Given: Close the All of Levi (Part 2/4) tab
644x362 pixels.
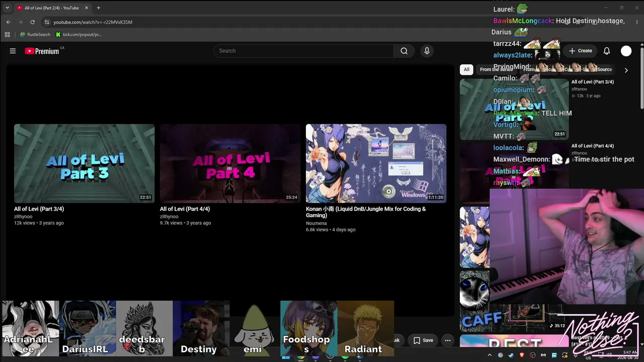Looking at the screenshot, I should [87, 8].
